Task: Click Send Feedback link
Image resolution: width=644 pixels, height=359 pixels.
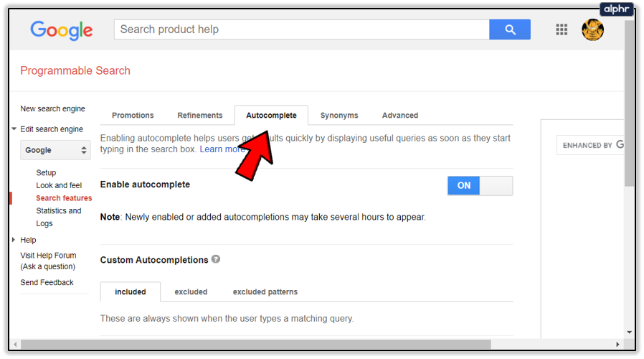Action: coord(47,282)
